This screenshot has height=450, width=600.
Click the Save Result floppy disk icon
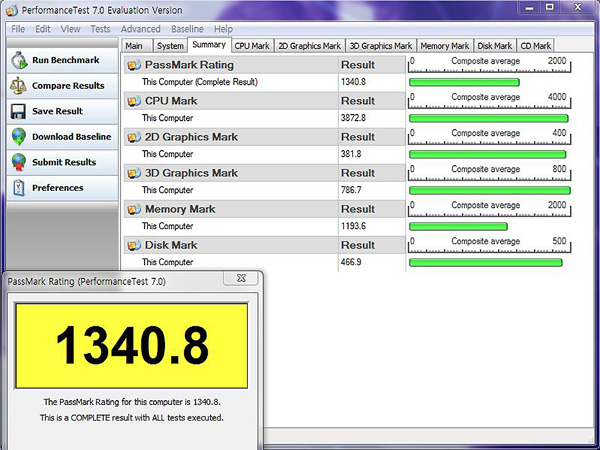[x=18, y=111]
